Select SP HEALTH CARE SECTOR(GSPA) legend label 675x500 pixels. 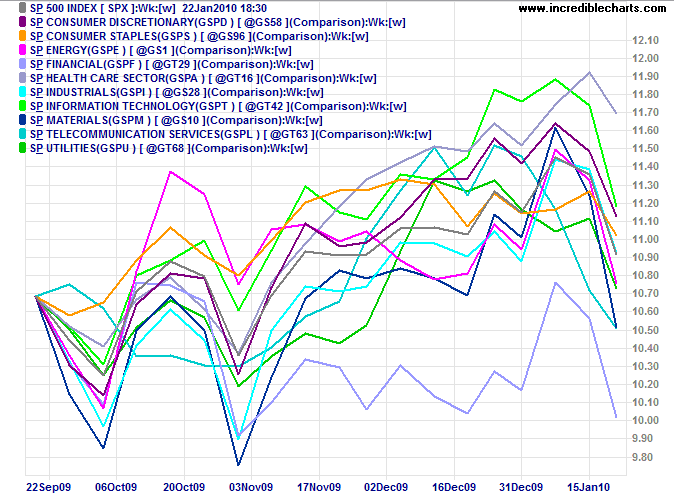pyautogui.click(x=203, y=78)
